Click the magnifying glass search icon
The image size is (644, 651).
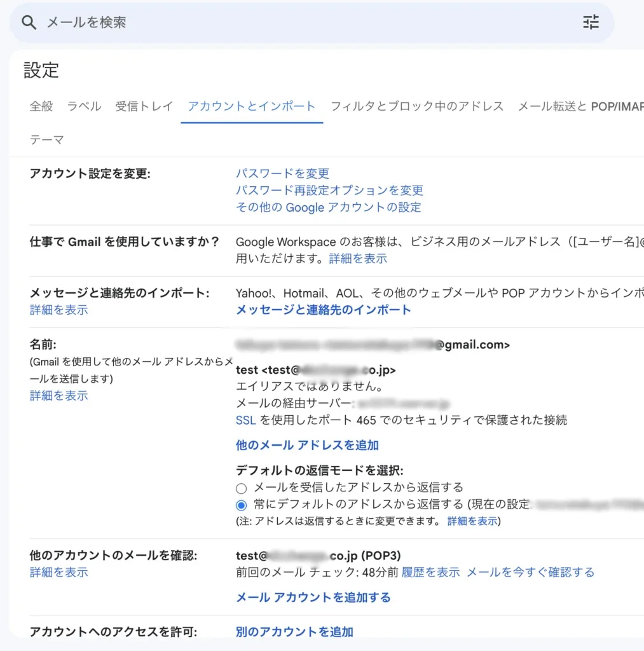tap(29, 23)
